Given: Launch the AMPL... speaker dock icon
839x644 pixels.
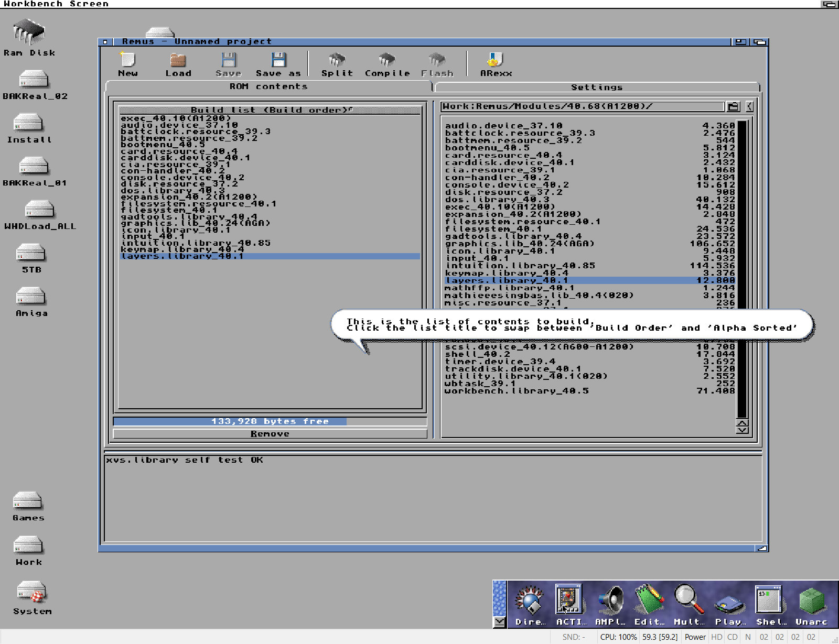Looking at the screenshot, I should point(610,606).
